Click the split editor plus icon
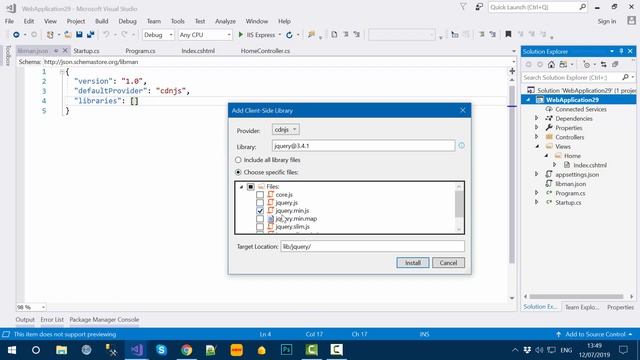 [x=512, y=71]
